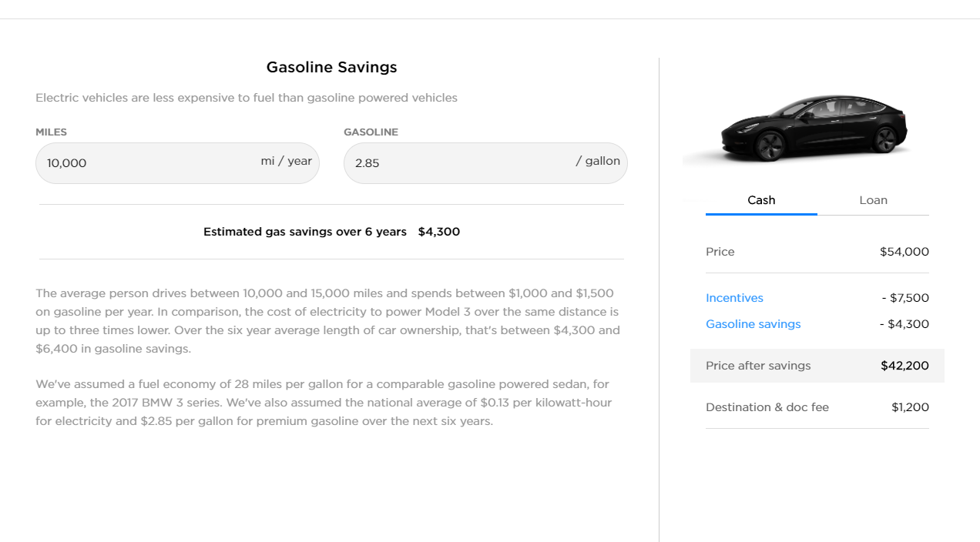Click the "mi / year" unit text
The image size is (980, 542).
tap(286, 161)
